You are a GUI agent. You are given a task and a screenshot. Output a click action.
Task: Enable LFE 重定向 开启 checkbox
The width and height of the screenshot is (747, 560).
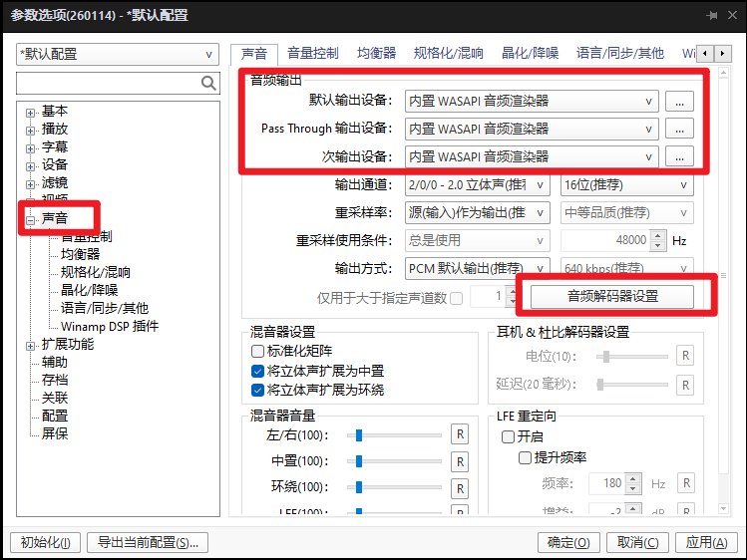pyautogui.click(x=509, y=436)
